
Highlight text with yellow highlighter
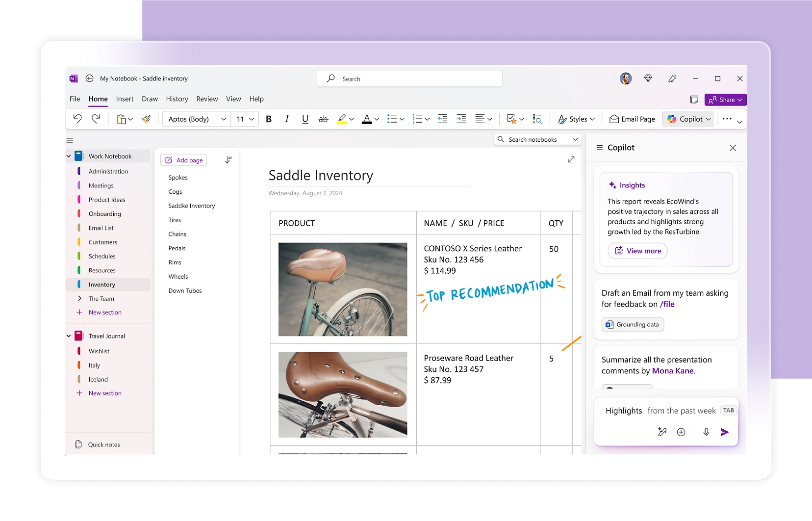point(343,119)
